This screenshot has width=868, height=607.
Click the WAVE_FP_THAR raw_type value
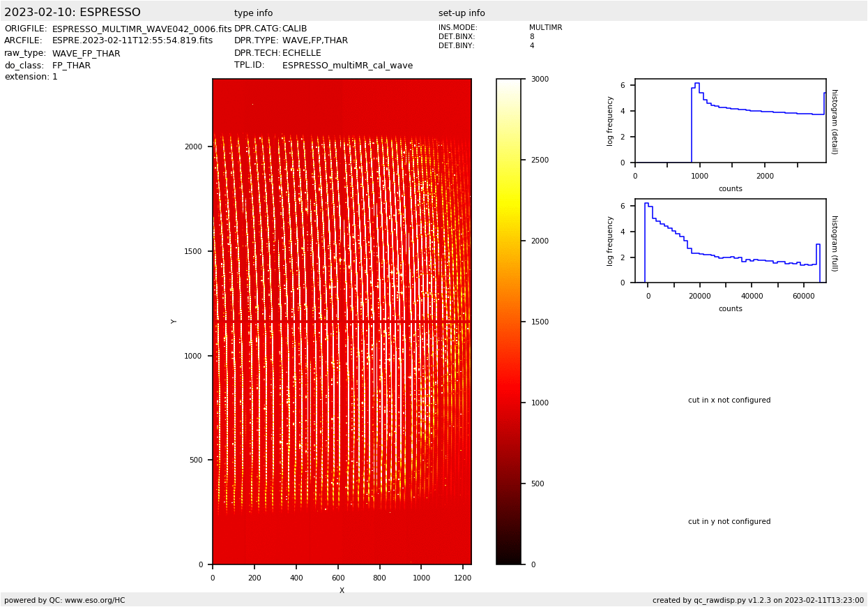[x=86, y=54]
